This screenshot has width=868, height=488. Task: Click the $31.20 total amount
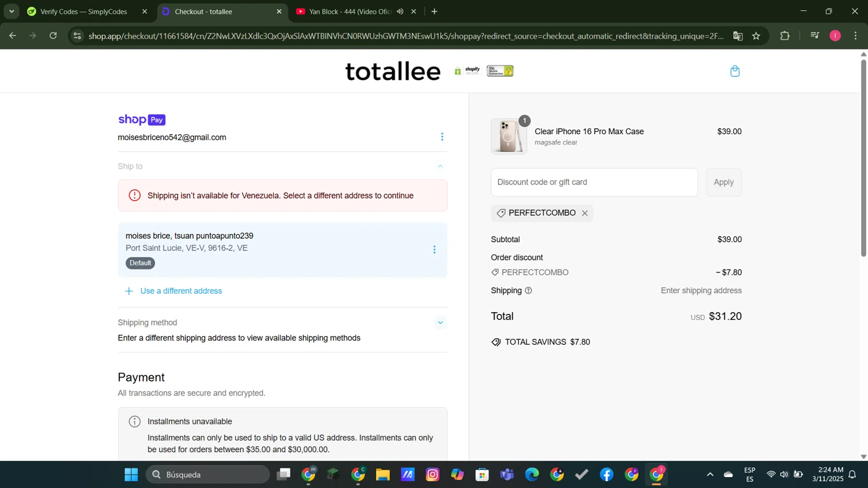point(725,316)
